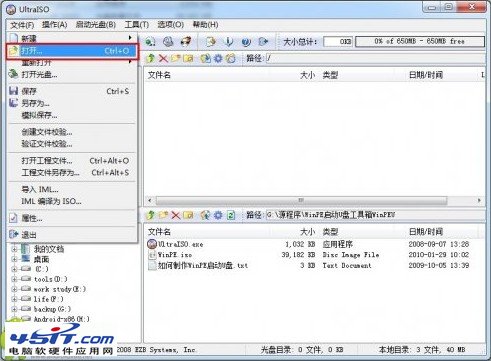Screen dimensions: 491x361
Task: Expand the 我的文档 tree node
Action: tap(14, 249)
